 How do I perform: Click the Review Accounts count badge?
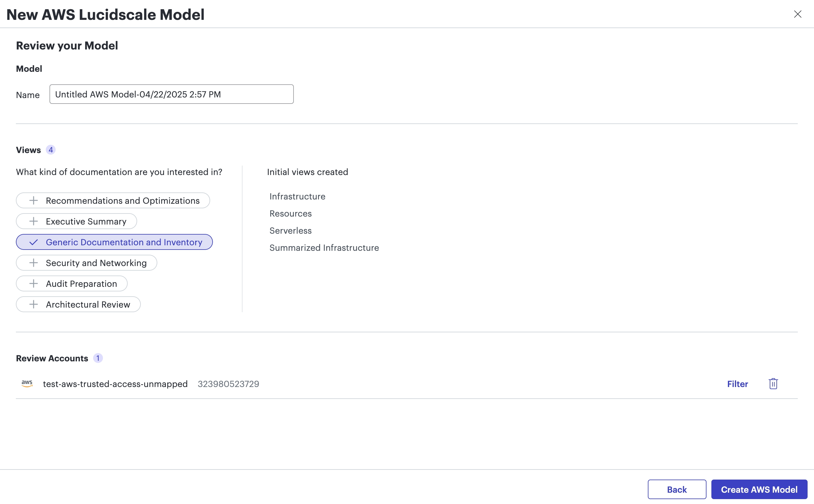coord(98,358)
